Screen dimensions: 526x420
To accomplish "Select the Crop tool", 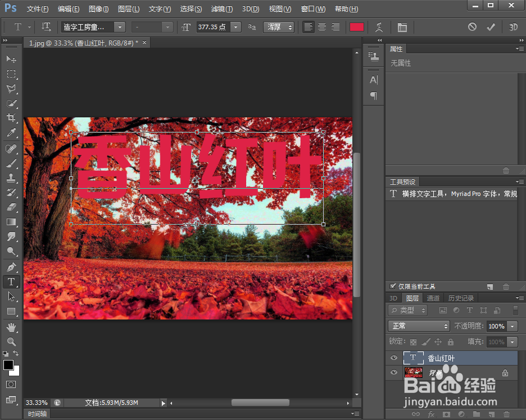I will pos(11,118).
